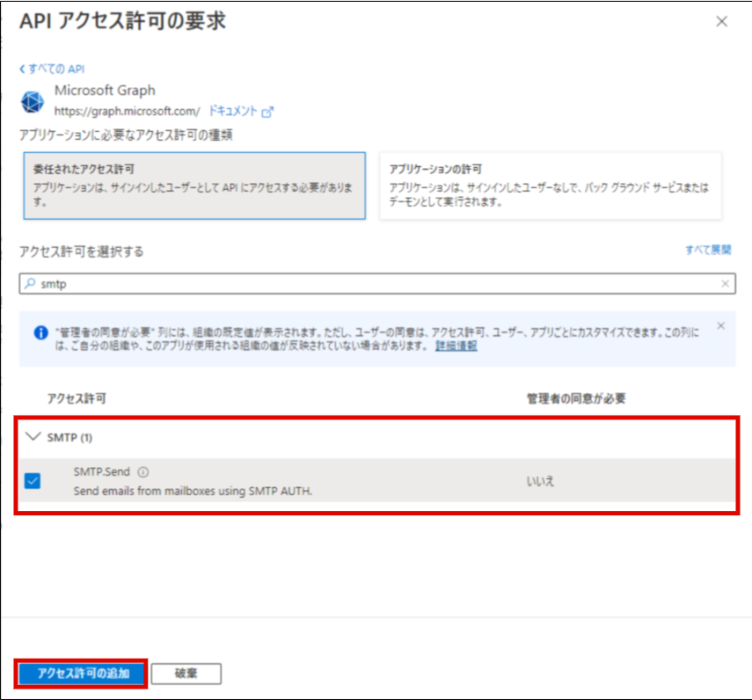752x700 pixels.
Task: Select アプリケーションの許可 card
Action: [551, 186]
